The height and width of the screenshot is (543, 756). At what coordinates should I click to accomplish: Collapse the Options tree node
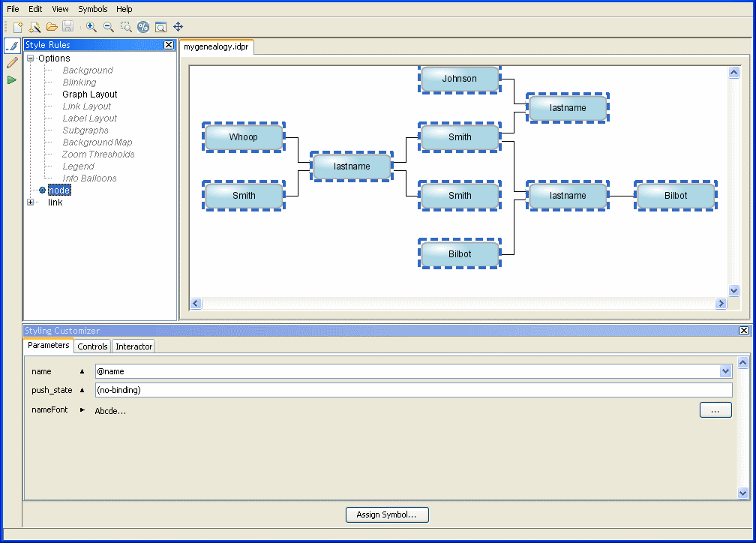coord(31,58)
